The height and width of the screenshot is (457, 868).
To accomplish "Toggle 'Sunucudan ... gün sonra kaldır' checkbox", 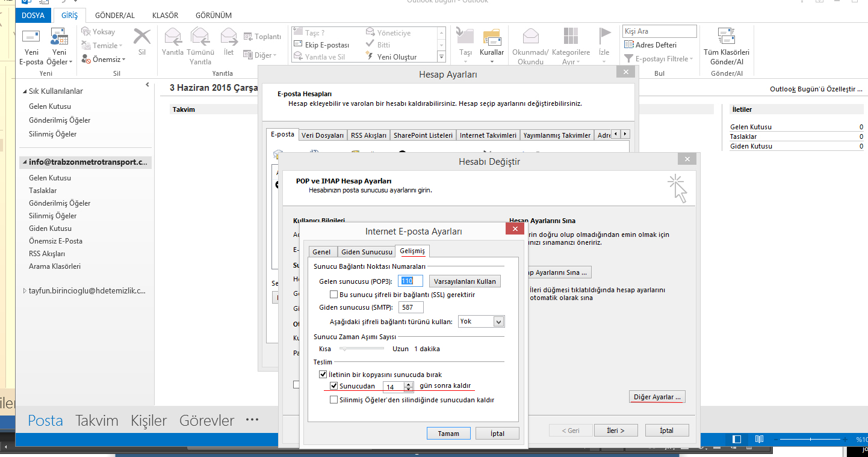I will (334, 386).
